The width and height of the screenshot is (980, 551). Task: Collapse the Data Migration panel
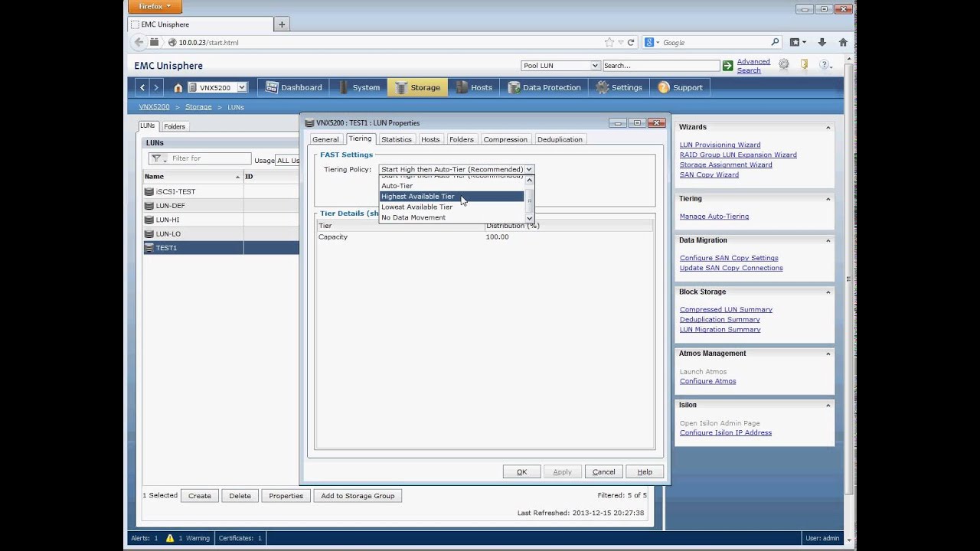[x=828, y=240]
